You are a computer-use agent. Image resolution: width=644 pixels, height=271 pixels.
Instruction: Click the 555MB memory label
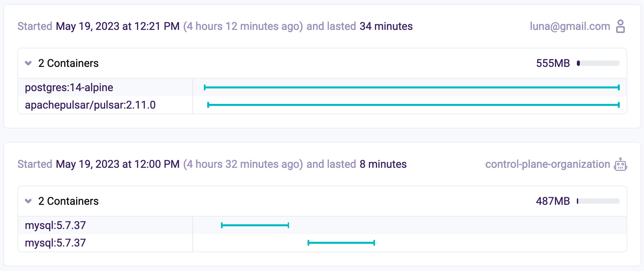click(x=553, y=63)
